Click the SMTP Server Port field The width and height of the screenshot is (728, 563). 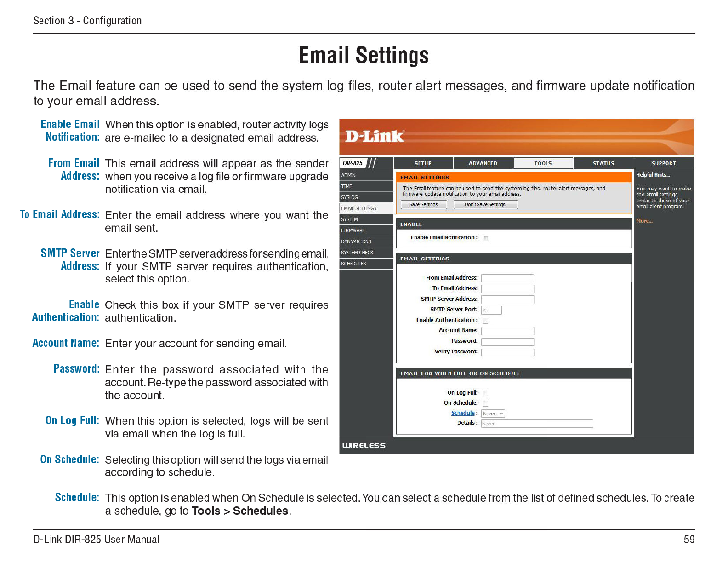491,310
